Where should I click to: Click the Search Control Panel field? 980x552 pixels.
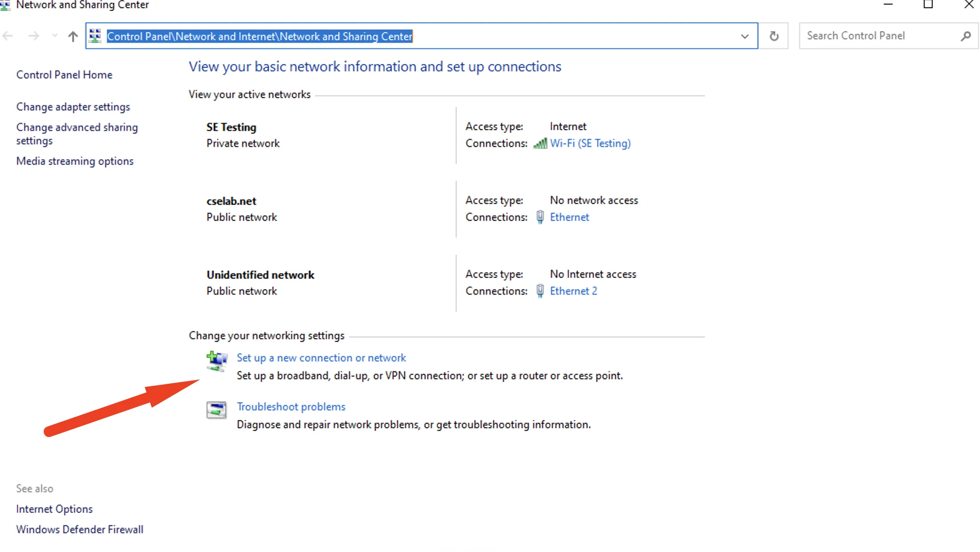pos(888,36)
